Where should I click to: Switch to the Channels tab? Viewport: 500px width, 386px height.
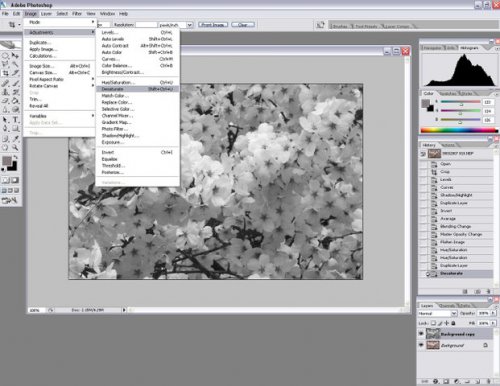pos(447,305)
